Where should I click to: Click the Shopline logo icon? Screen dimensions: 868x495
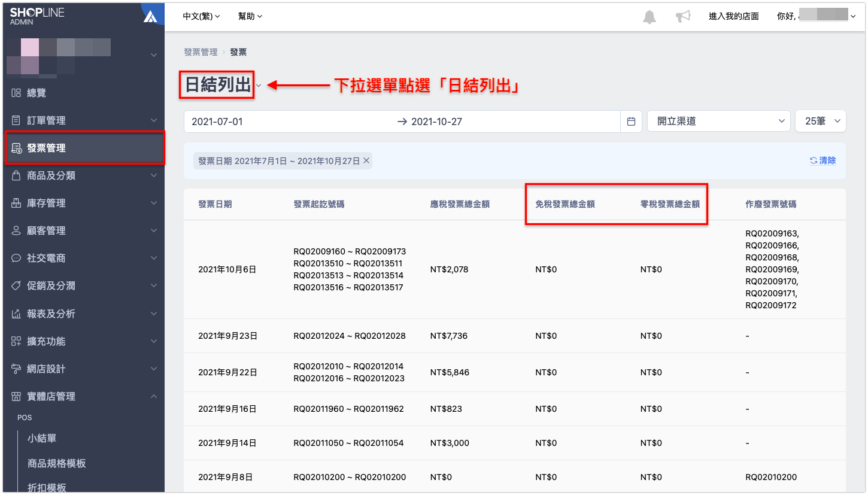[x=150, y=17]
